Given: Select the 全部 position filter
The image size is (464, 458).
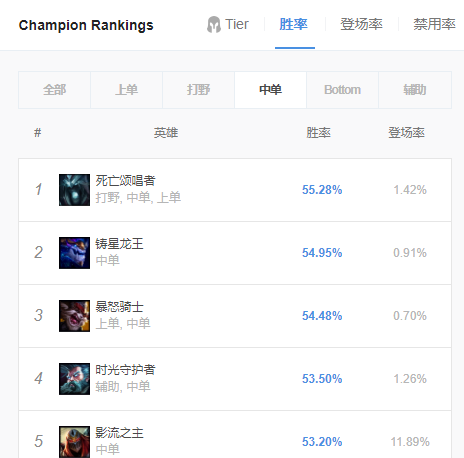Looking at the screenshot, I should (x=54, y=90).
